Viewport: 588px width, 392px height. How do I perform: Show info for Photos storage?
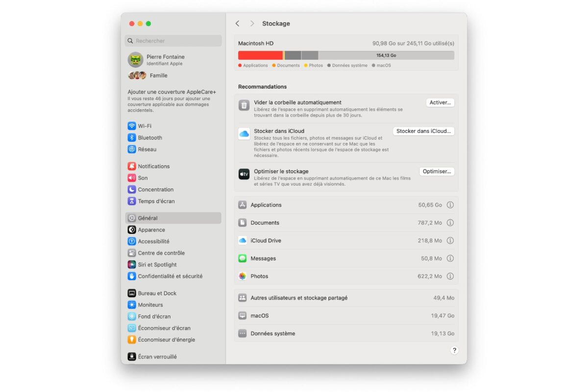click(450, 276)
